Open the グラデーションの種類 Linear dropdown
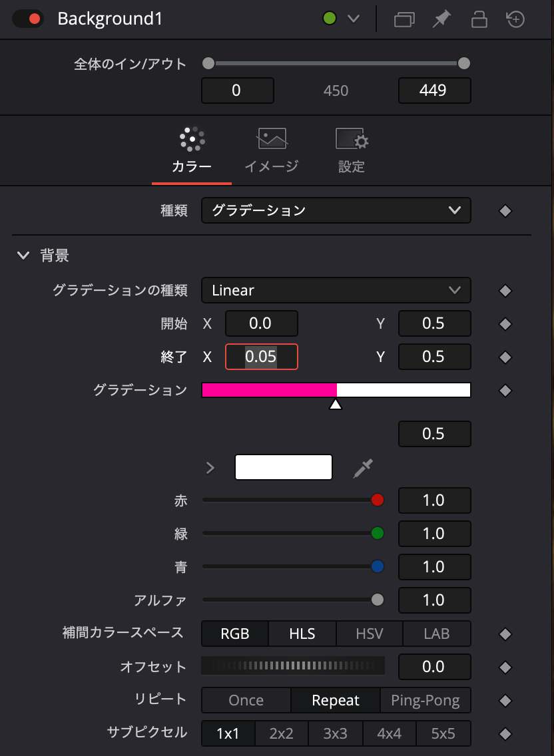Screen dimensions: 554x756 336,290
